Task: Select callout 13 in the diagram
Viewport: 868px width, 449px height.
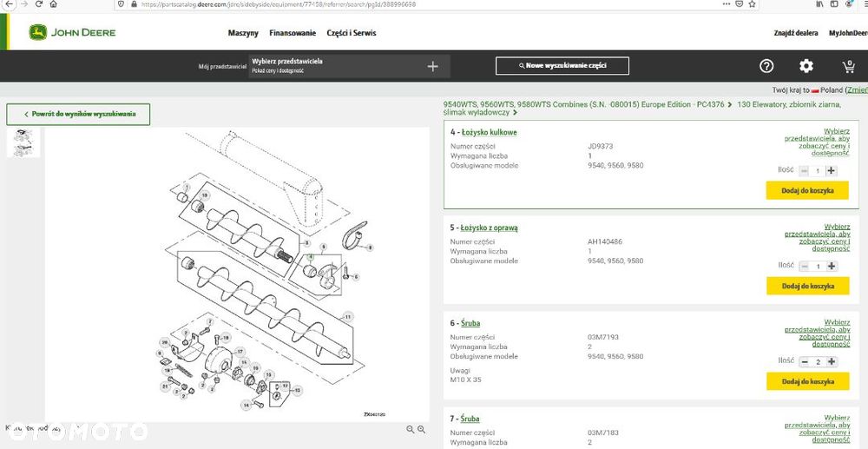Action: (x=297, y=391)
